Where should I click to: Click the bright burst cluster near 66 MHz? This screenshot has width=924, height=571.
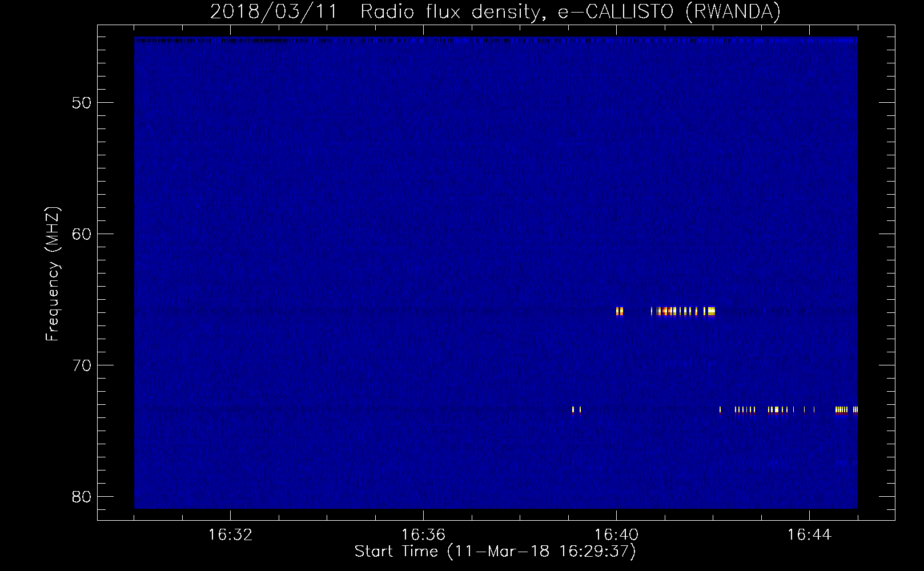(x=683, y=311)
